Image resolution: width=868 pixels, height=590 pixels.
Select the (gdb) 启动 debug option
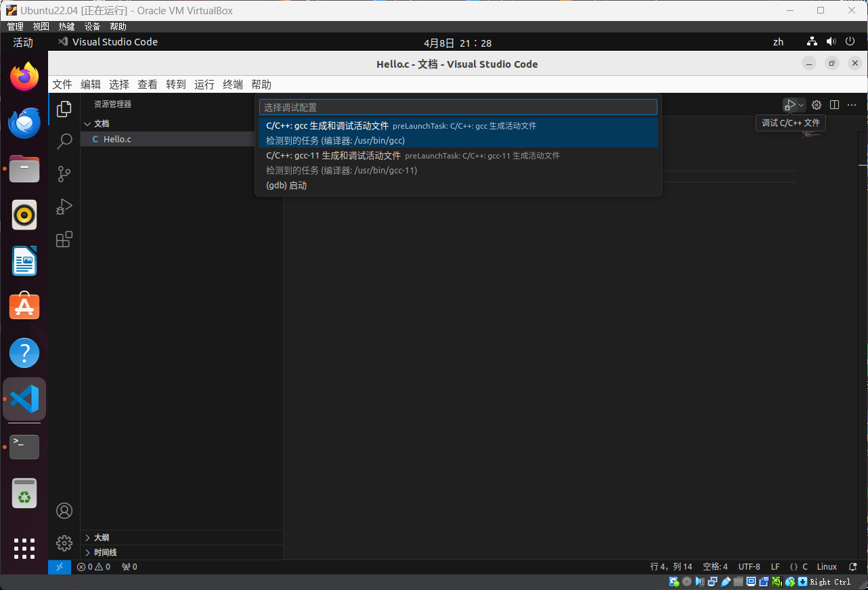point(286,185)
